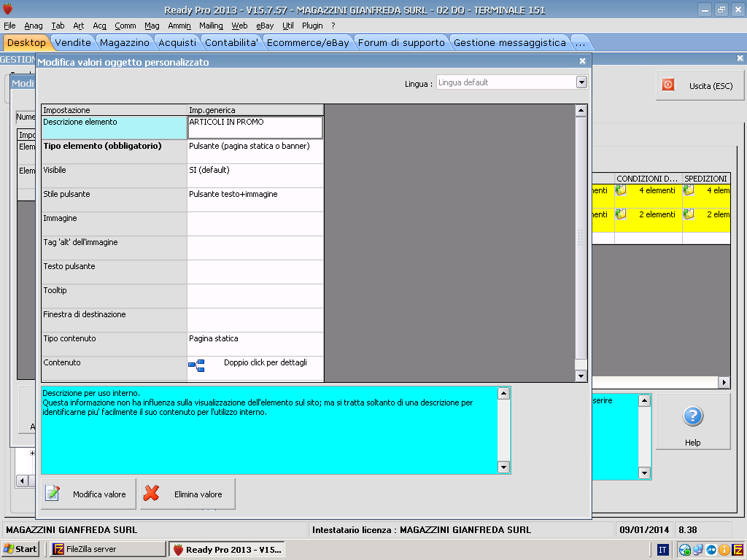Open the eBay menu
Image resolution: width=747 pixels, height=560 pixels.
pyautogui.click(x=265, y=26)
